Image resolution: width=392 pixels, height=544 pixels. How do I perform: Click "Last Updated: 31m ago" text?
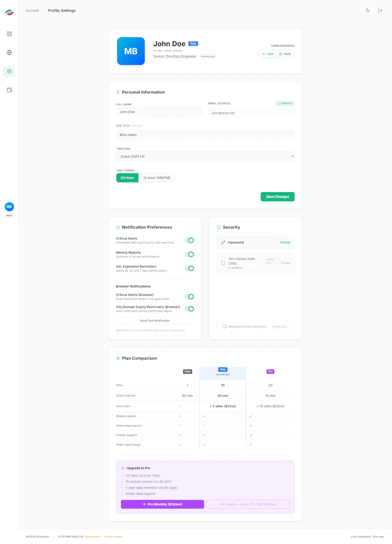[x=367, y=537]
